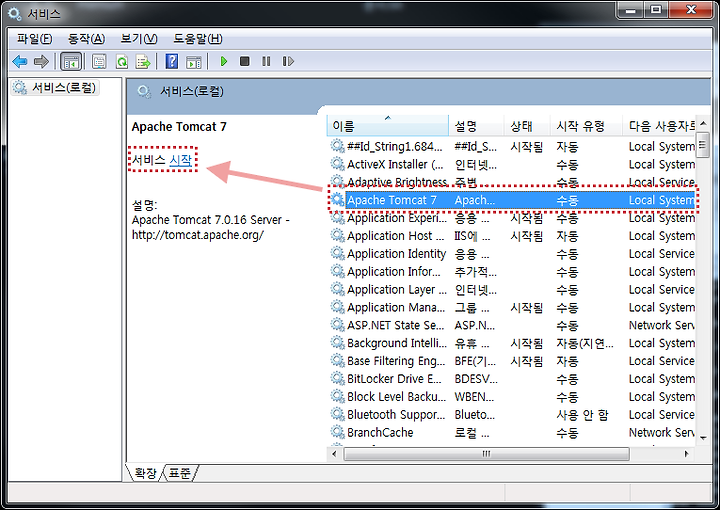Open the properties toolbar icon
The image size is (720, 510).
pos(99,62)
